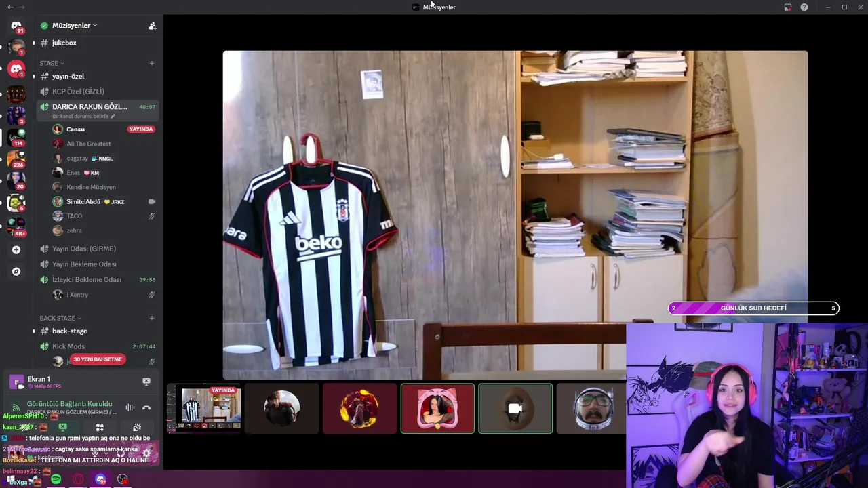The height and width of the screenshot is (488, 868).
Task: Click the YAYINDA badge next to Cansu
Action: point(141,129)
